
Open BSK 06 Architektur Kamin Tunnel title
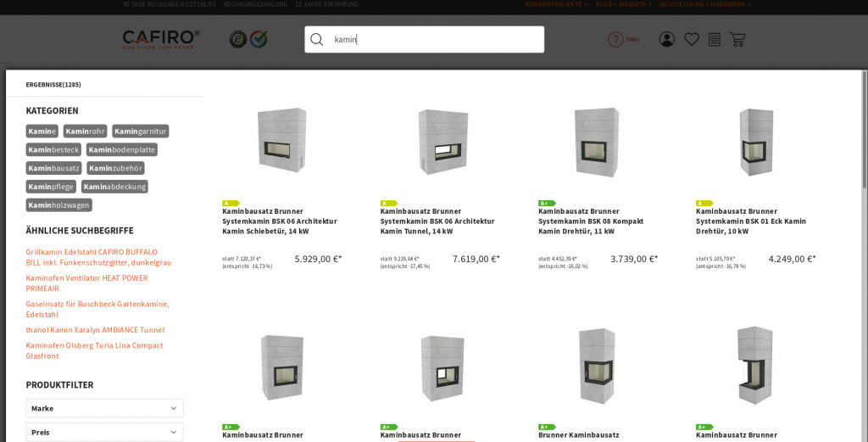tap(437, 221)
